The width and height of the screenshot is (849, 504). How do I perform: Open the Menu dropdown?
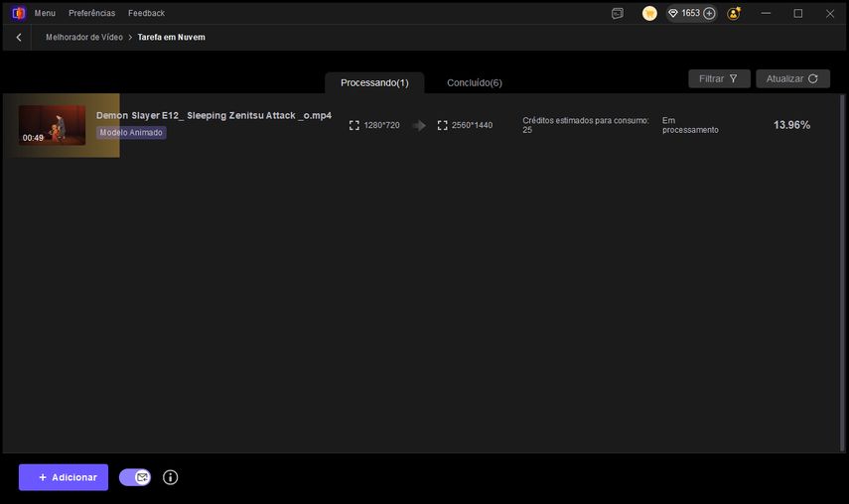pyautogui.click(x=45, y=13)
